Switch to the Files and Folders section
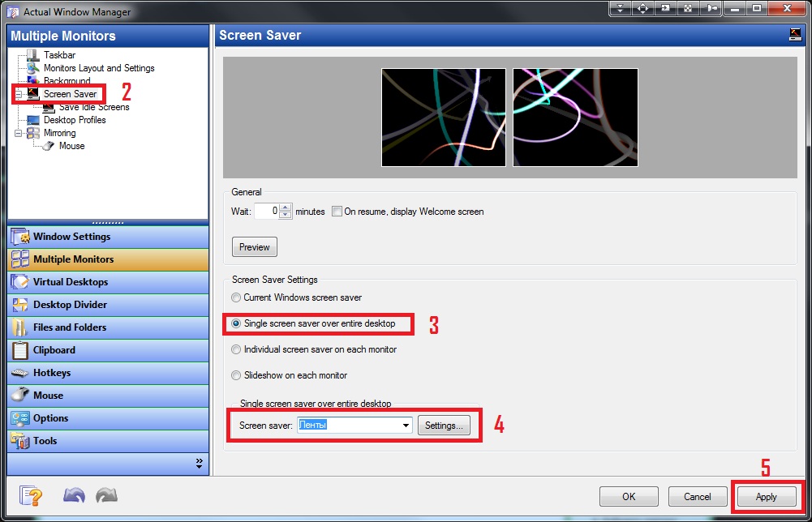812x522 pixels. click(108, 327)
